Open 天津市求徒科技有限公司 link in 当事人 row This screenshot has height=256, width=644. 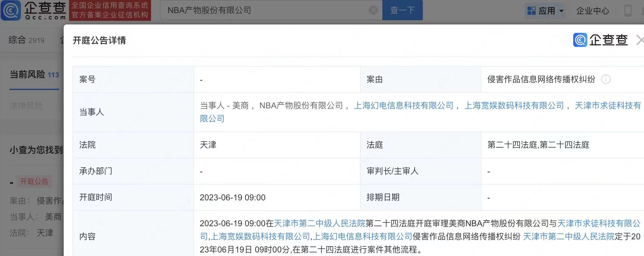pos(608,105)
